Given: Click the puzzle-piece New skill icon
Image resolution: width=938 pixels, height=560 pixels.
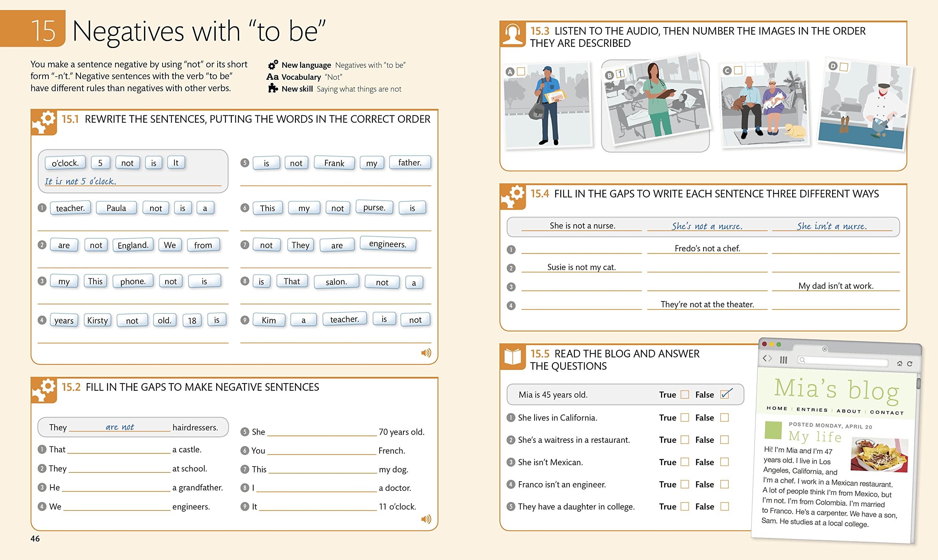Looking at the screenshot, I should (x=273, y=89).
